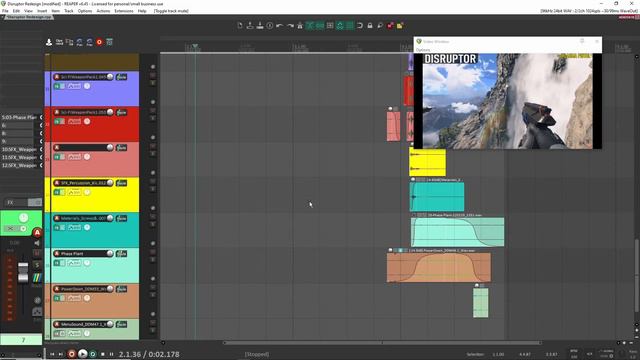Arm record on the red Sci-Fi WeaponPack track
Screen dimensions: 640x360
pos(57,112)
